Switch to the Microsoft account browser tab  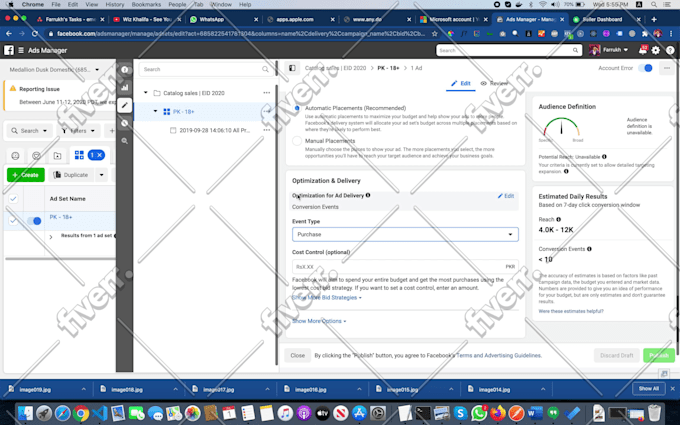tap(453, 19)
